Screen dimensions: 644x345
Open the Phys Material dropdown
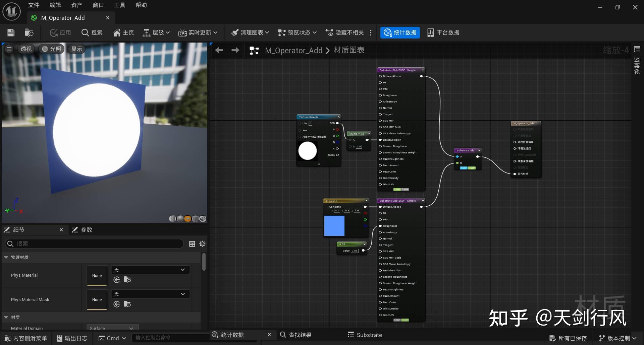pos(150,270)
